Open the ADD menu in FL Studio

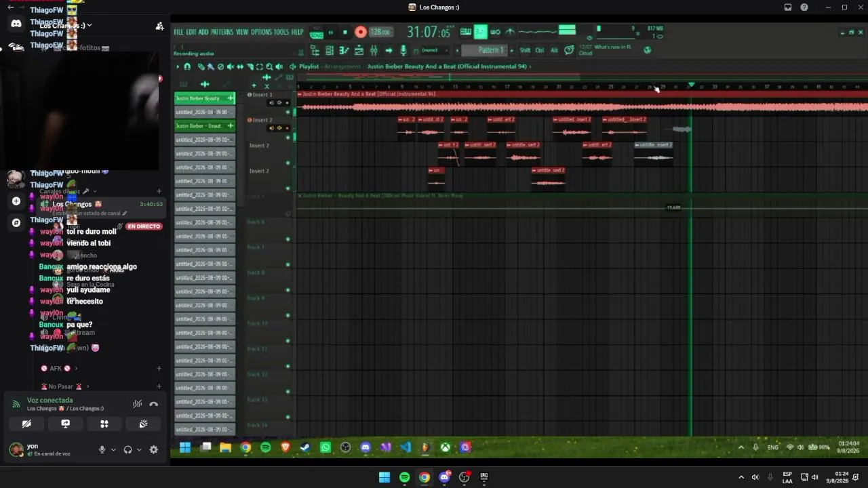[203, 32]
